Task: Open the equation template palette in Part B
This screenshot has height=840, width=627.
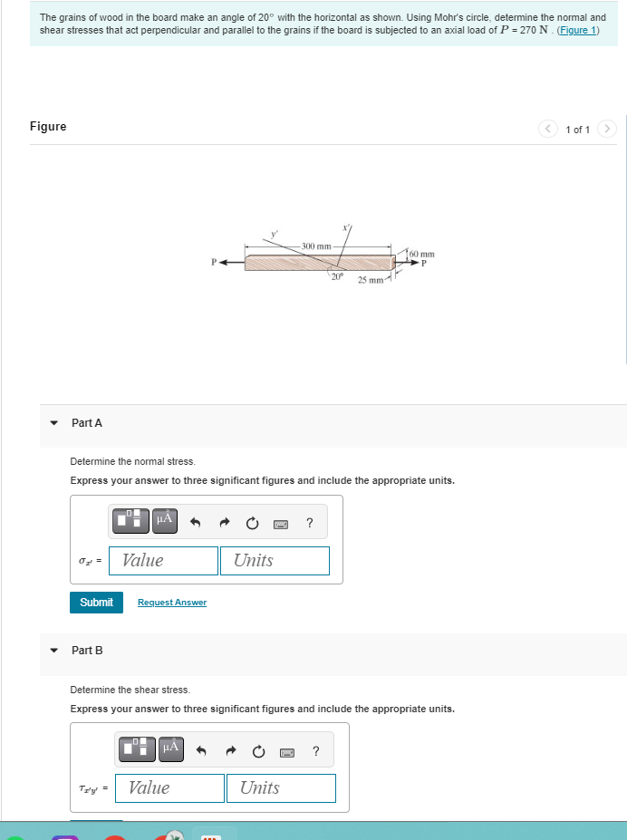Action: tap(137, 749)
